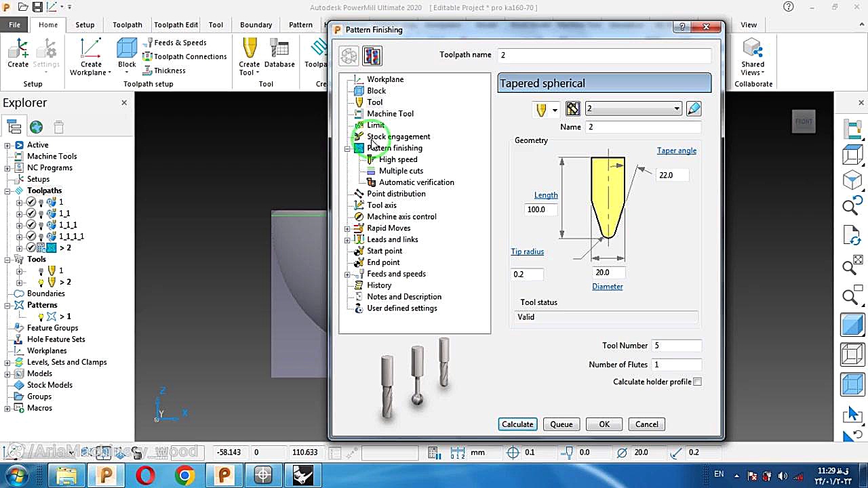The image size is (868, 488).
Task: Click the Block icon in ribbon
Action: [x=127, y=54]
